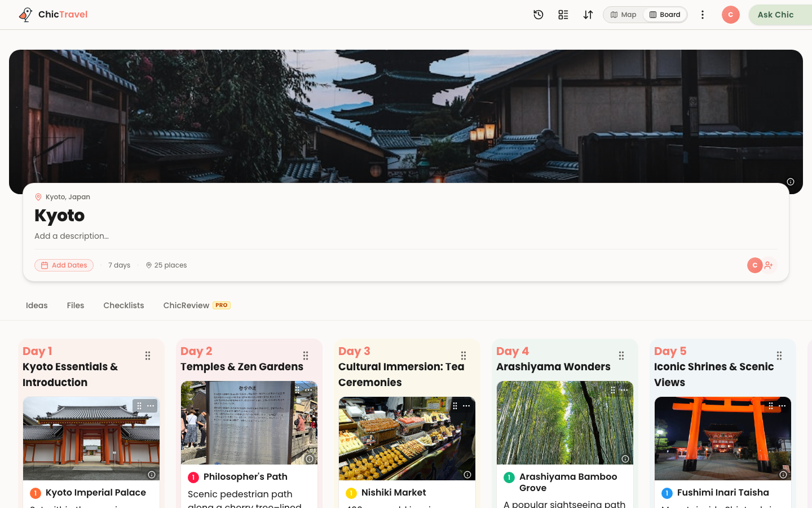Image resolution: width=812 pixels, height=508 pixels.
Task: Open the Checklists tab
Action: pyautogui.click(x=123, y=305)
